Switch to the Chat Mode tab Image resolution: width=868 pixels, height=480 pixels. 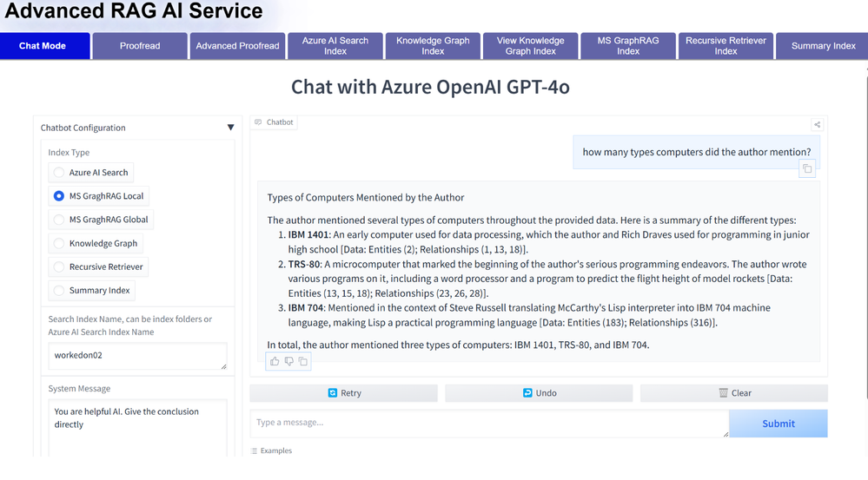[45, 46]
